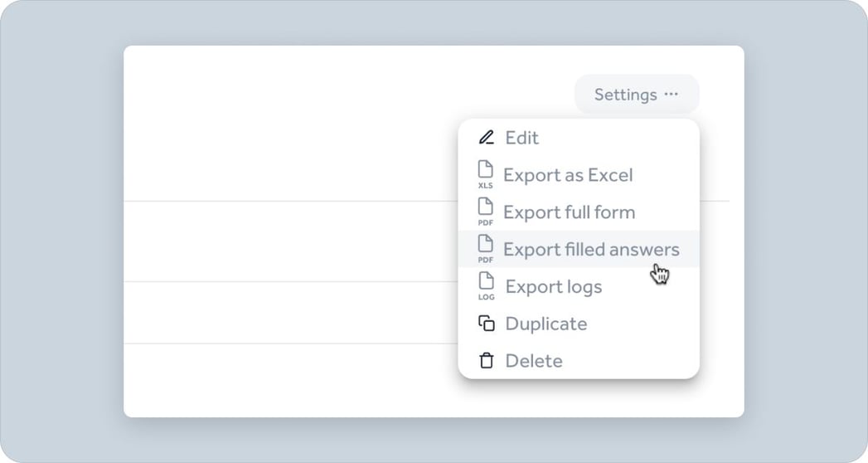Click the Duplicate copy icon
This screenshot has width=868, height=463.
487,324
